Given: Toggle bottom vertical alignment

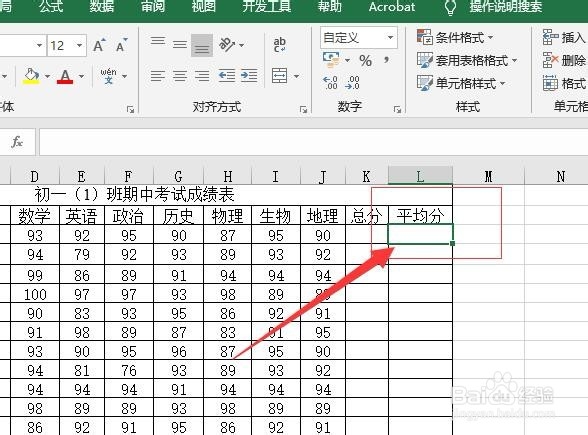Looking at the screenshot, I should [202, 46].
